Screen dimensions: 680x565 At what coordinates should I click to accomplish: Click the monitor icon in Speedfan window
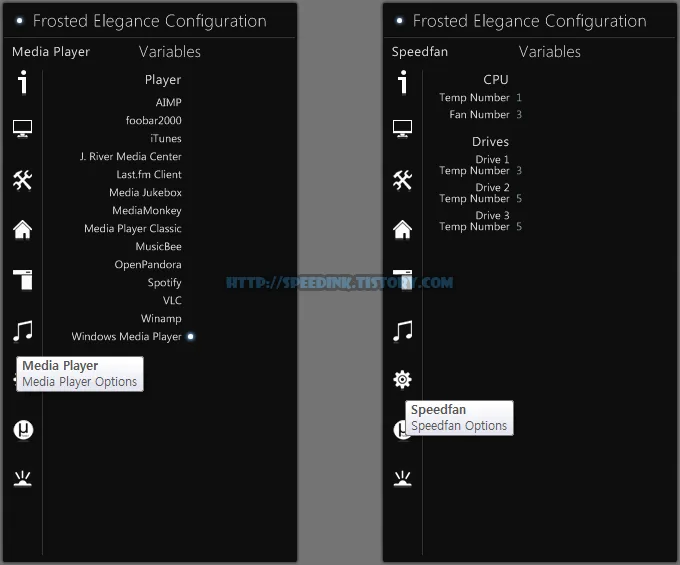402,128
